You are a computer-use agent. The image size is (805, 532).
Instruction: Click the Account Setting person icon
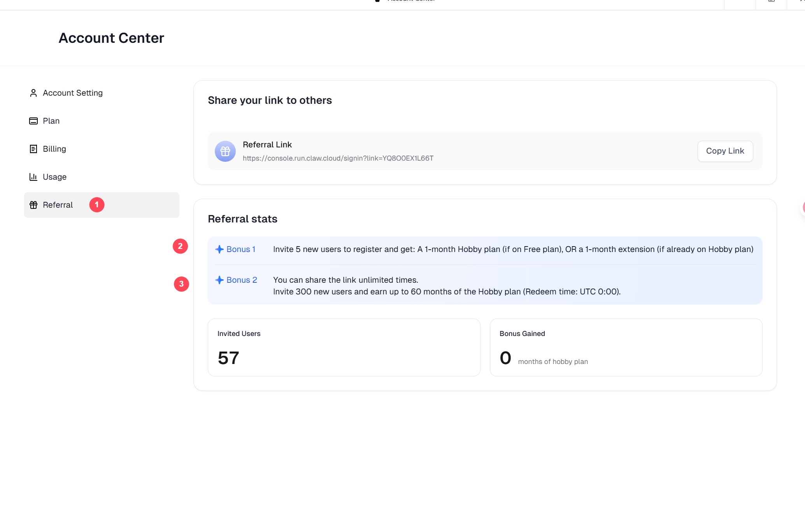[x=33, y=93]
